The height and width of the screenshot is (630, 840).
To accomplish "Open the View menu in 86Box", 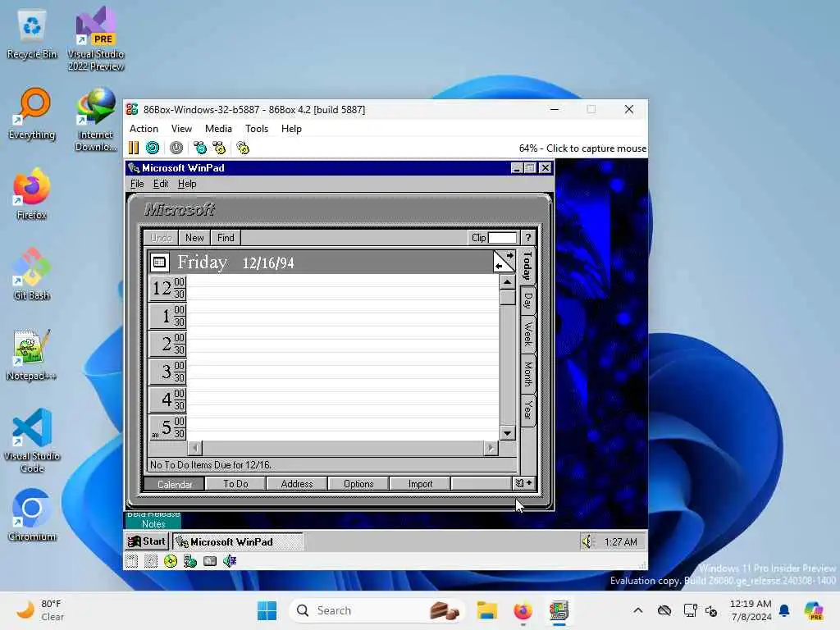I will tap(181, 129).
